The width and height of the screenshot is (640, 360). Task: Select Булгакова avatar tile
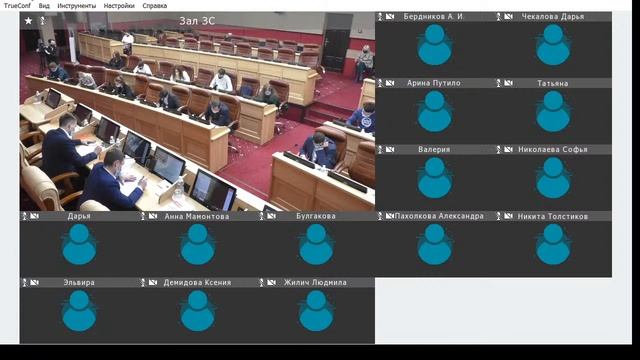click(316, 244)
